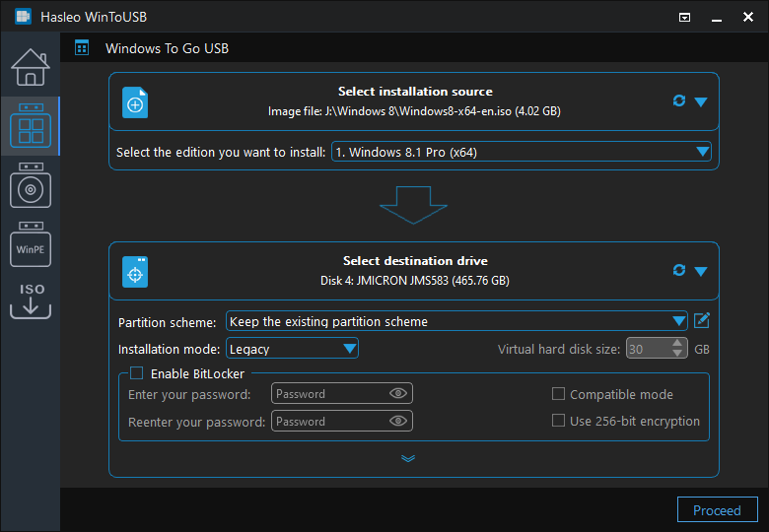Click the destination drive target icon
769x532 pixels.
135,272
